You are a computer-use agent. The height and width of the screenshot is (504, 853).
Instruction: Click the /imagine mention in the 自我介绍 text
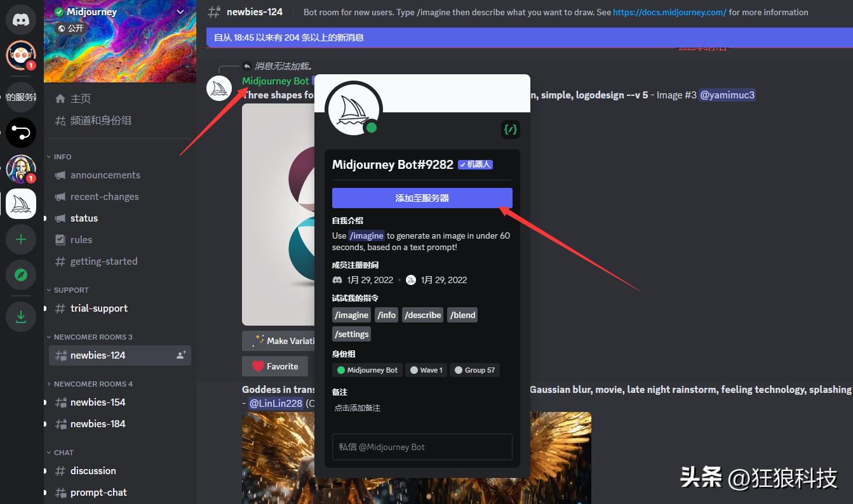point(366,235)
